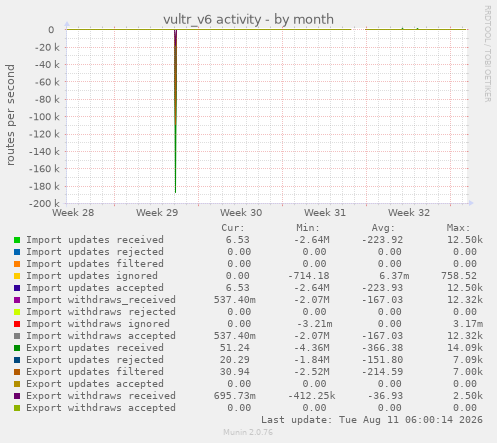497x443 pixels.
Task: Click the -20 k y-axis value
Action: (x=47, y=47)
